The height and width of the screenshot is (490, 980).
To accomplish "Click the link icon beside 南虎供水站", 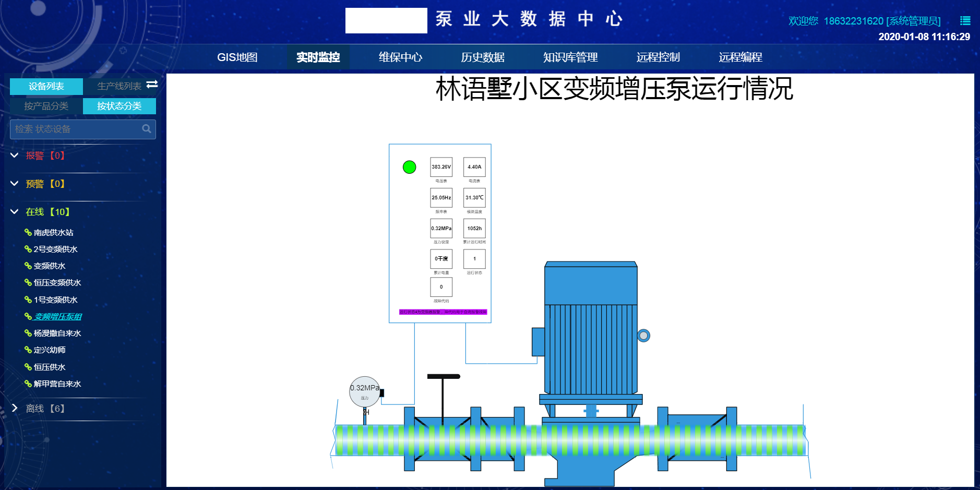I will tap(28, 232).
